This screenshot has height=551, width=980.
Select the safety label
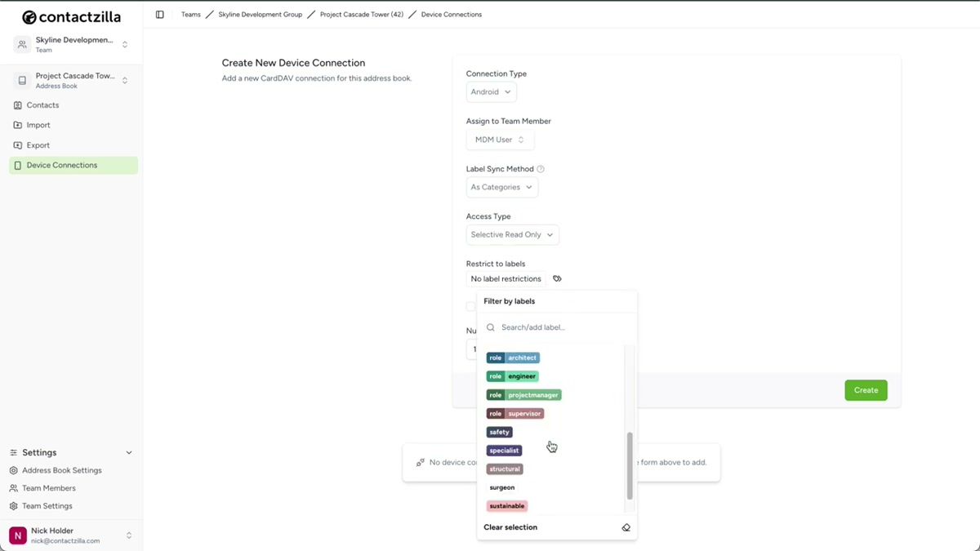(499, 431)
